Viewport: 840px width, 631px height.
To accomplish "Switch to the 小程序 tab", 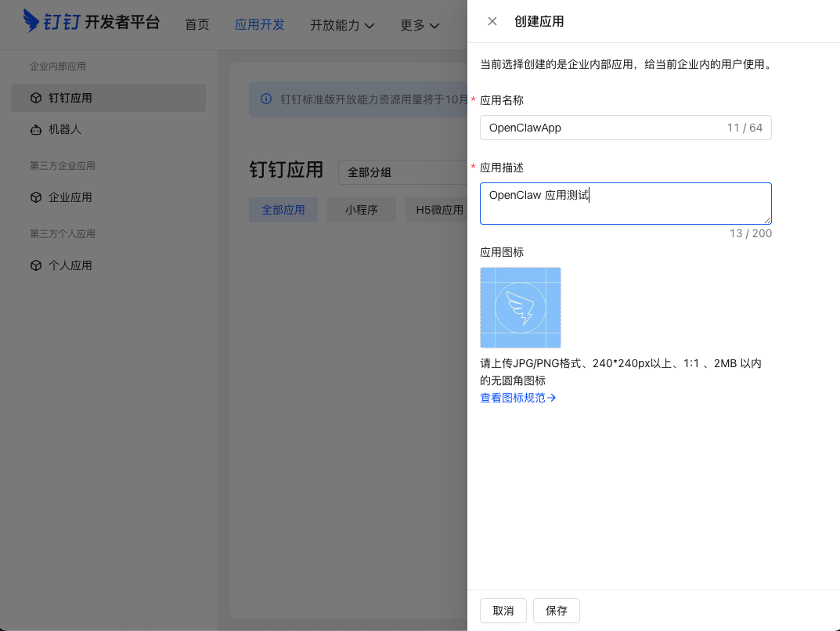I will tap(361, 210).
